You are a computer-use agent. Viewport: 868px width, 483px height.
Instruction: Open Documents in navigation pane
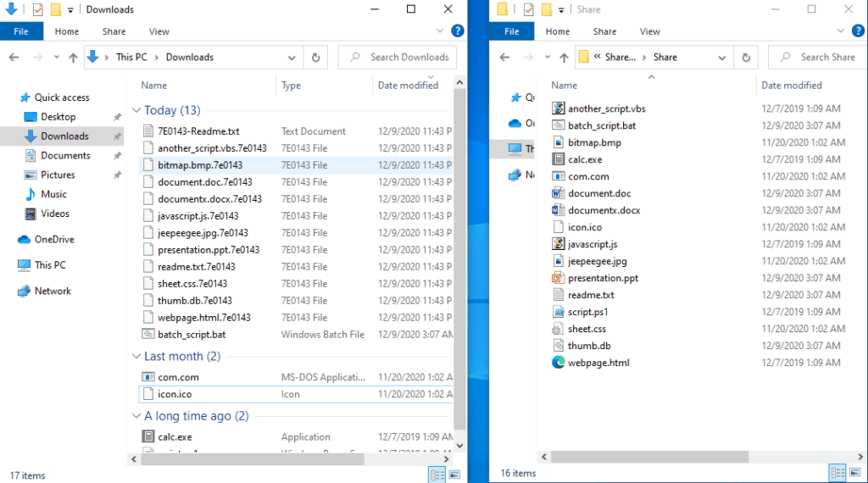(65, 155)
